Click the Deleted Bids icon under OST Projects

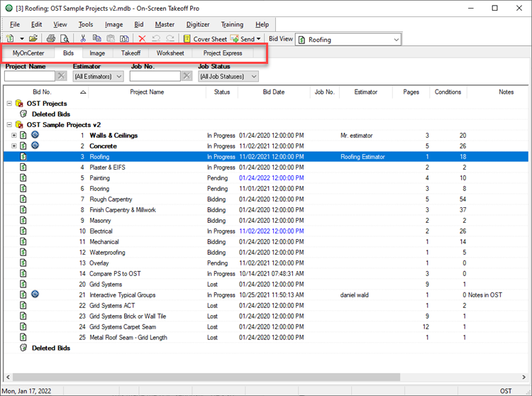tap(23, 114)
